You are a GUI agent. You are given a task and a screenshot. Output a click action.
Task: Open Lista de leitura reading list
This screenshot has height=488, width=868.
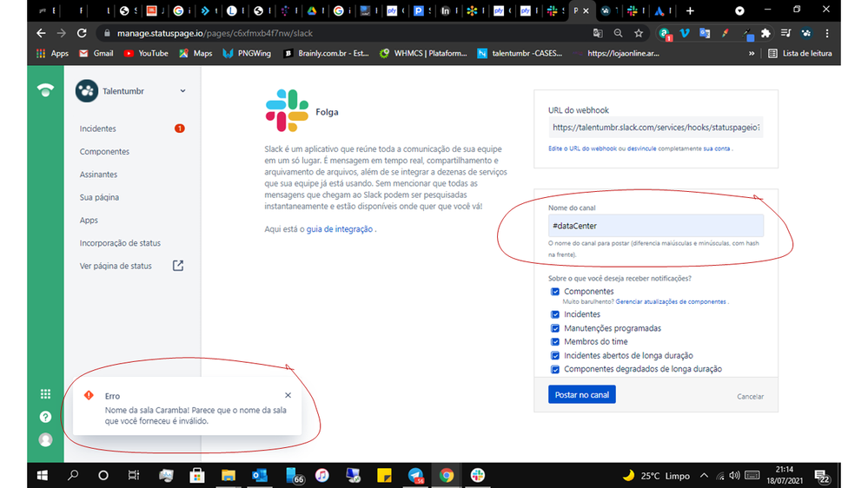(x=800, y=54)
